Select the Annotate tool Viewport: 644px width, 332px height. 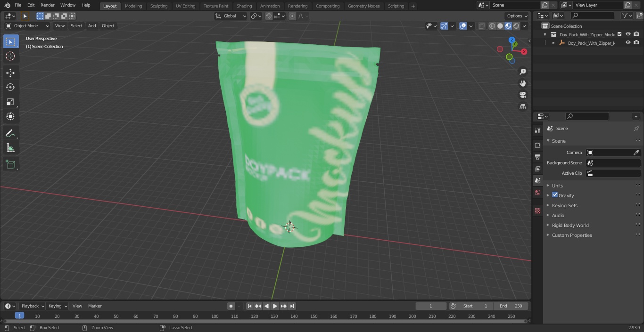(x=10, y=134)
